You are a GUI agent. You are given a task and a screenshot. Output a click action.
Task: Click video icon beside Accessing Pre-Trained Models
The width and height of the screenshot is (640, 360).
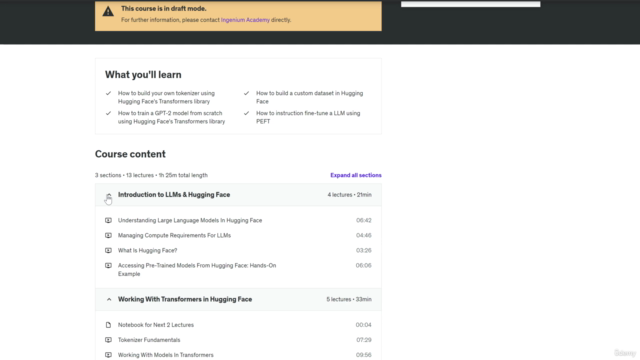click(x=108, y=266)
